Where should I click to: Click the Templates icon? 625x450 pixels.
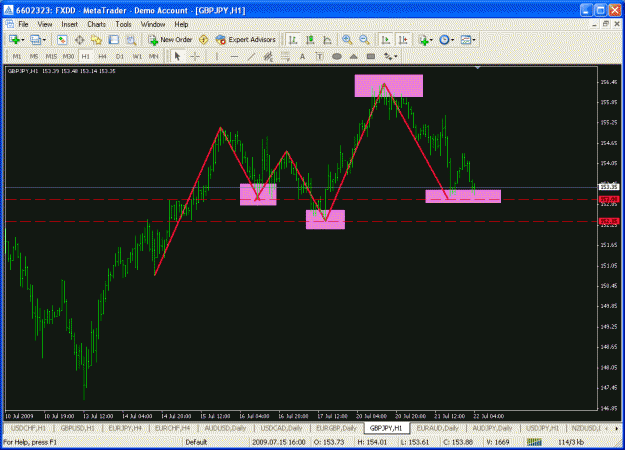click(x=465, y=40)
